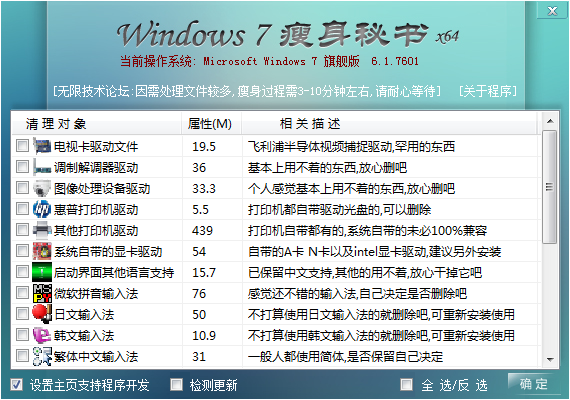Click the description 一般人都使用简体,是否保留自己决定

click(345, 357)
